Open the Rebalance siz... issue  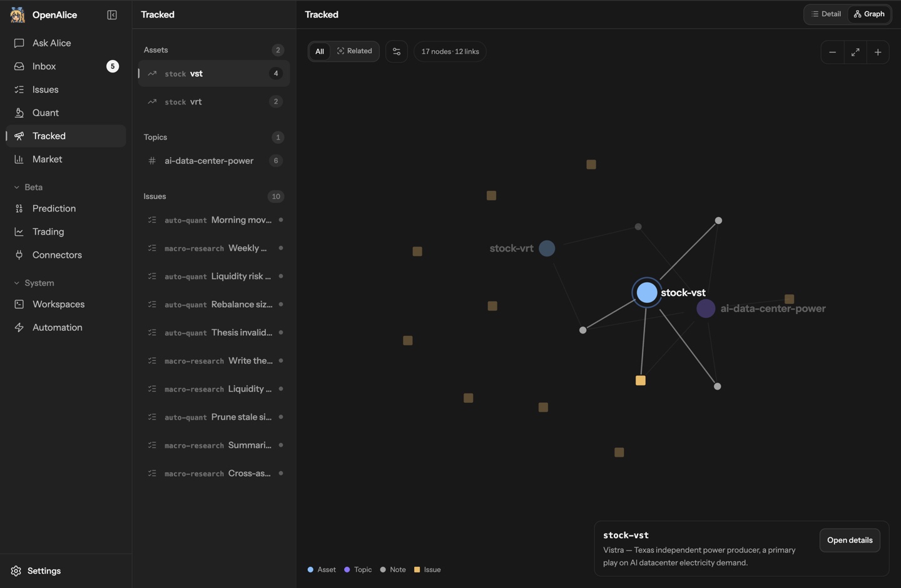(x=214, y=305)
